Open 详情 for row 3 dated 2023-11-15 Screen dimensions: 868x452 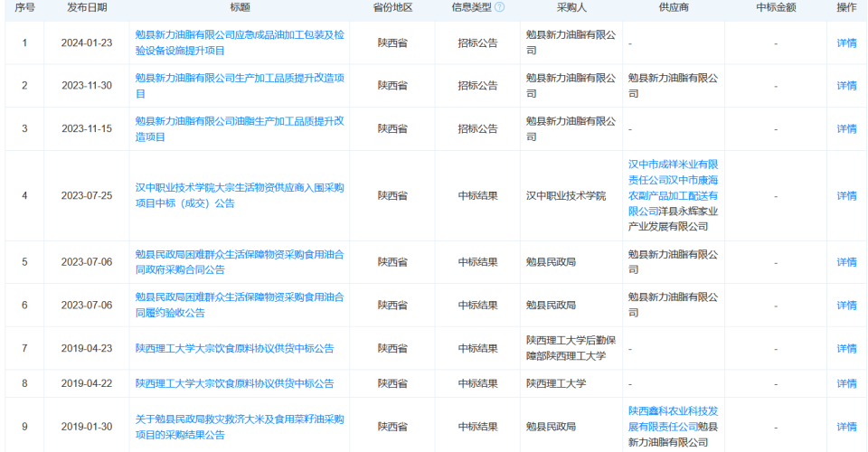pyautogui.click(x=846, y=128)
